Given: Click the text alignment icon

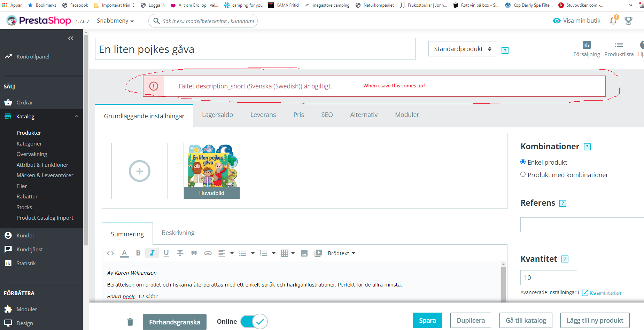Looking at the screenshot, I should (x=222, y=253).
